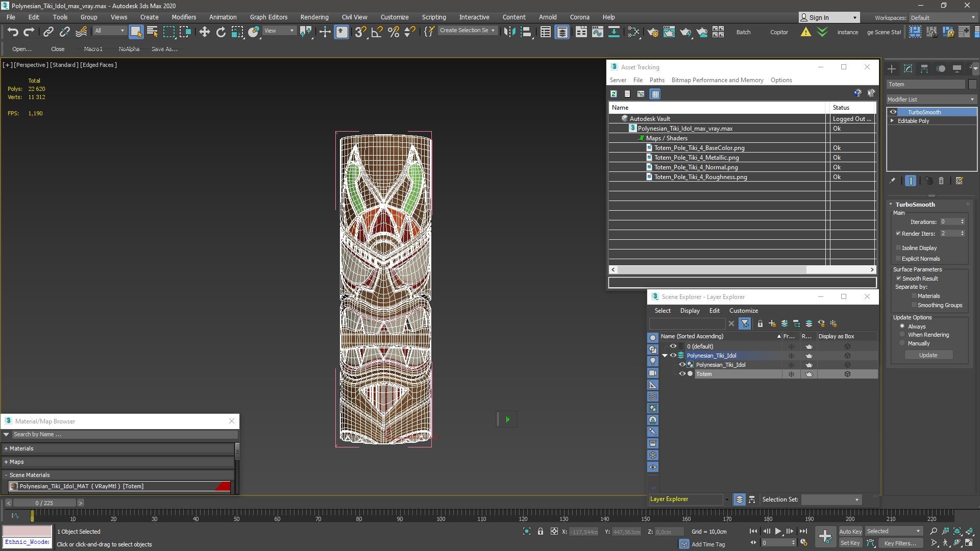This screenshot has height=551, width=980.
Task: Select the When Rendering radio button
Action: [x=902, y=335]
